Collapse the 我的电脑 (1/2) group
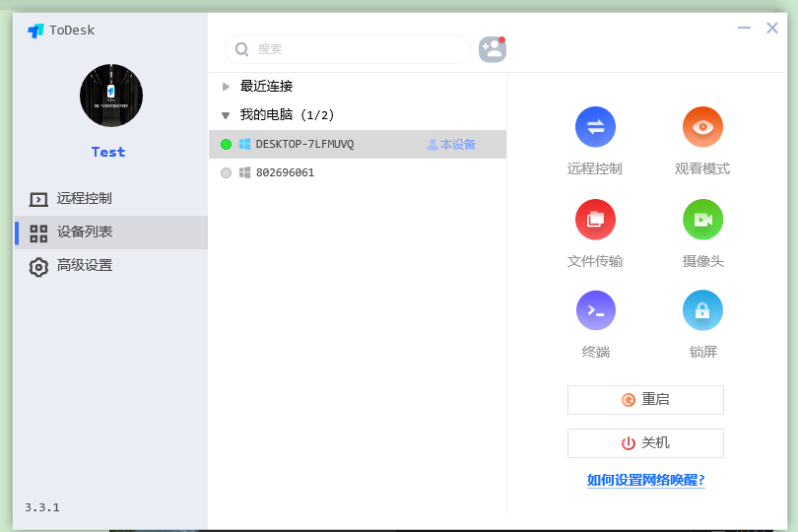798x532 pixels. pos(226,115)
